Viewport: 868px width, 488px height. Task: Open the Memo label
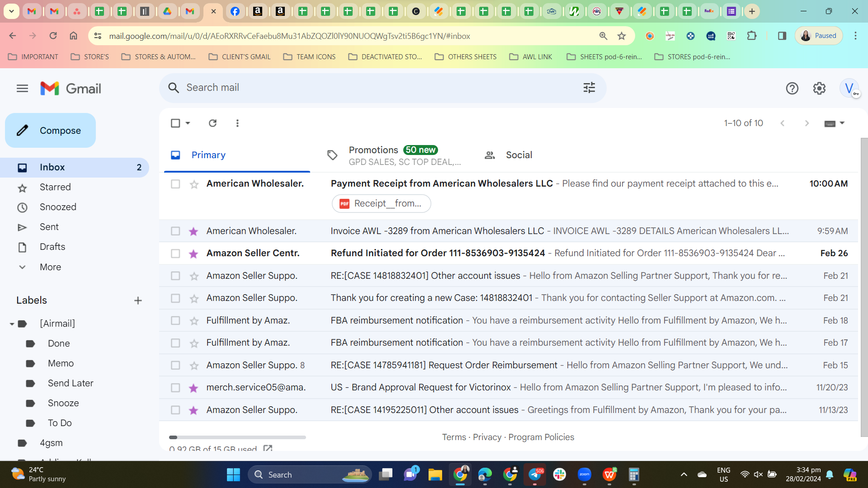[61, 364]
